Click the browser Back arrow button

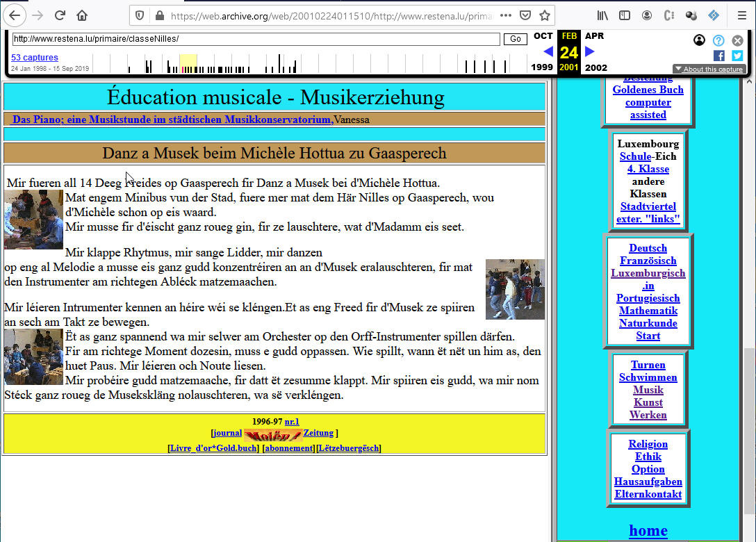[x=15, y=15]
